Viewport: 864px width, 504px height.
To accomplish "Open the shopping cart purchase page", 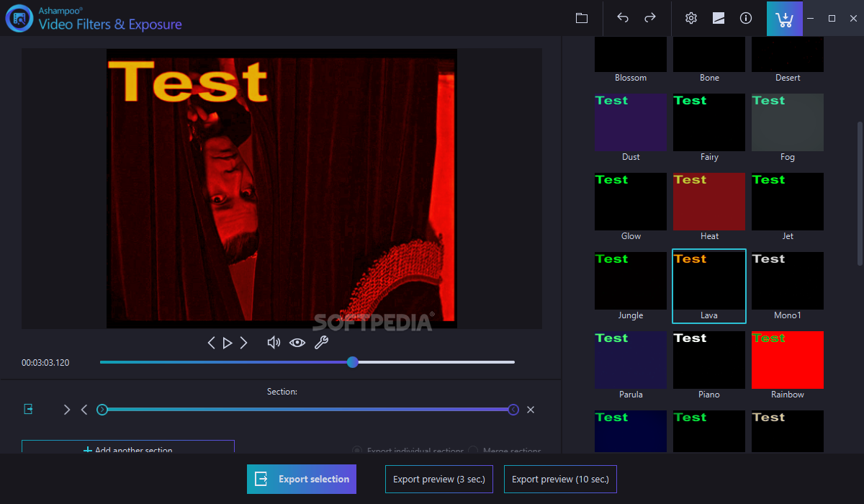I will 784,18.
